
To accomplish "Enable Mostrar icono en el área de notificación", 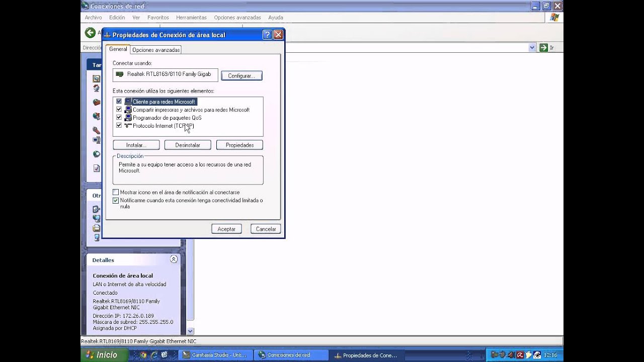I will coord(116,192).
